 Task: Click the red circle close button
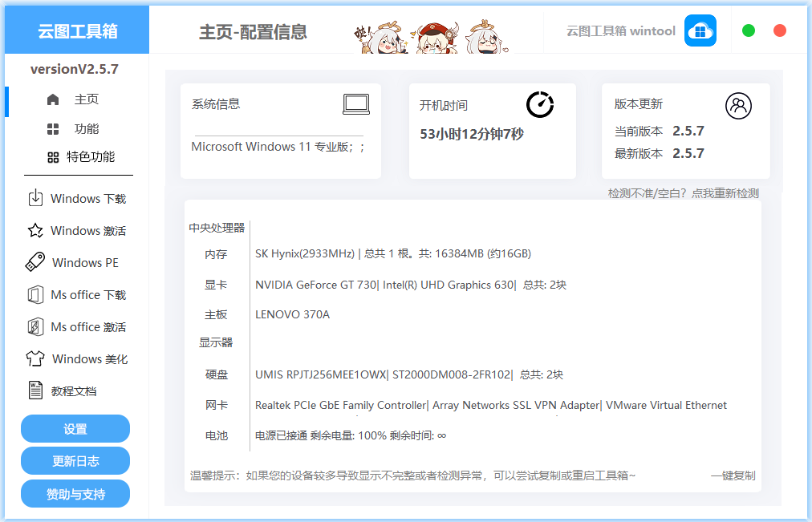[x=780, y=30]
